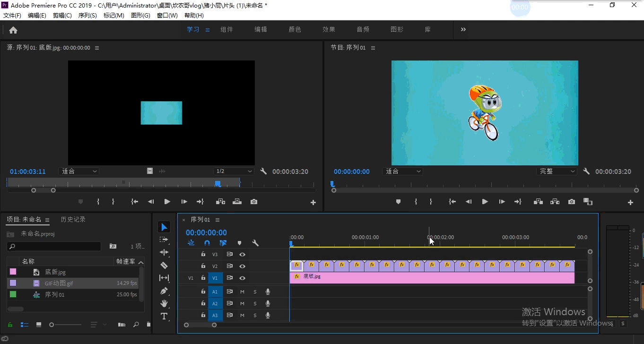
Task: Toggle V1 track output eye
Action: click(242, 278)
